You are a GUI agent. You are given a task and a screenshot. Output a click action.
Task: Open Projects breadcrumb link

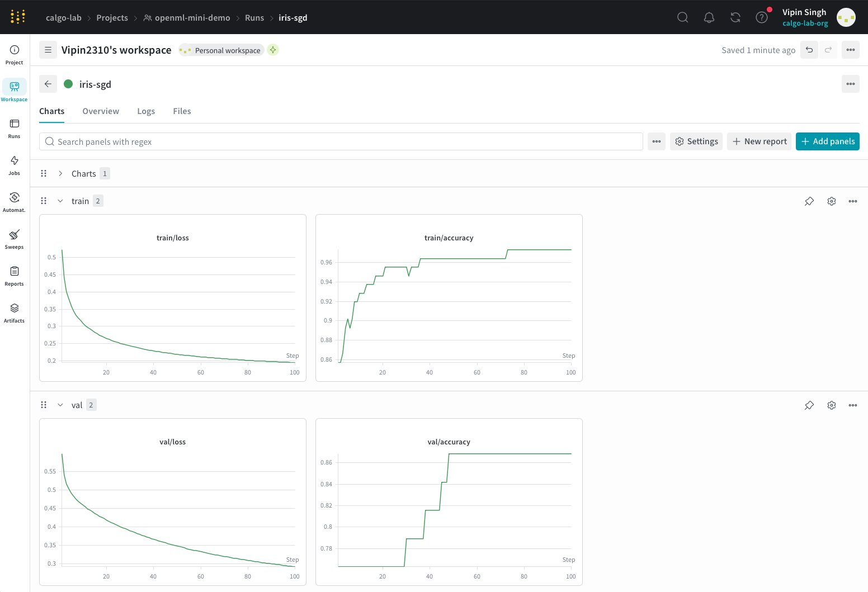click(x=112, y=17)
